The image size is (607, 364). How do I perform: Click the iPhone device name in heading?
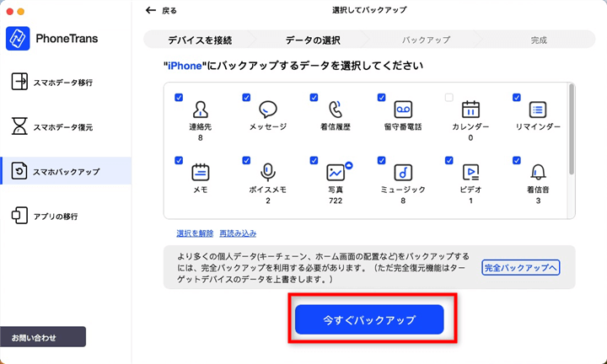[x=185, y=66]
